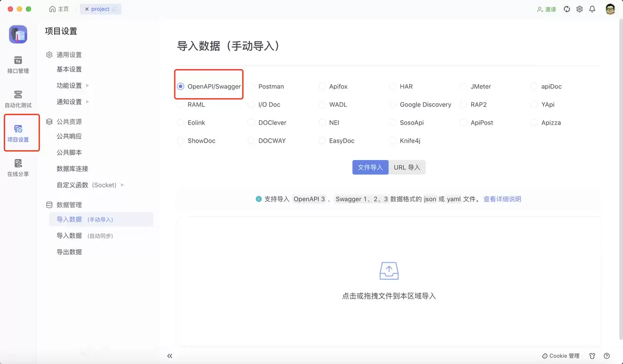Viewport: 623px width, 364px height.
Task: Open 导出数据 menu item
Action: (x=69, y=252)
